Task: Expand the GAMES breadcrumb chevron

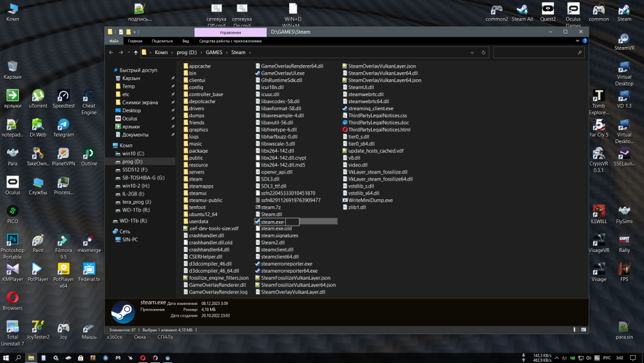Action: (x=226, y=52)
